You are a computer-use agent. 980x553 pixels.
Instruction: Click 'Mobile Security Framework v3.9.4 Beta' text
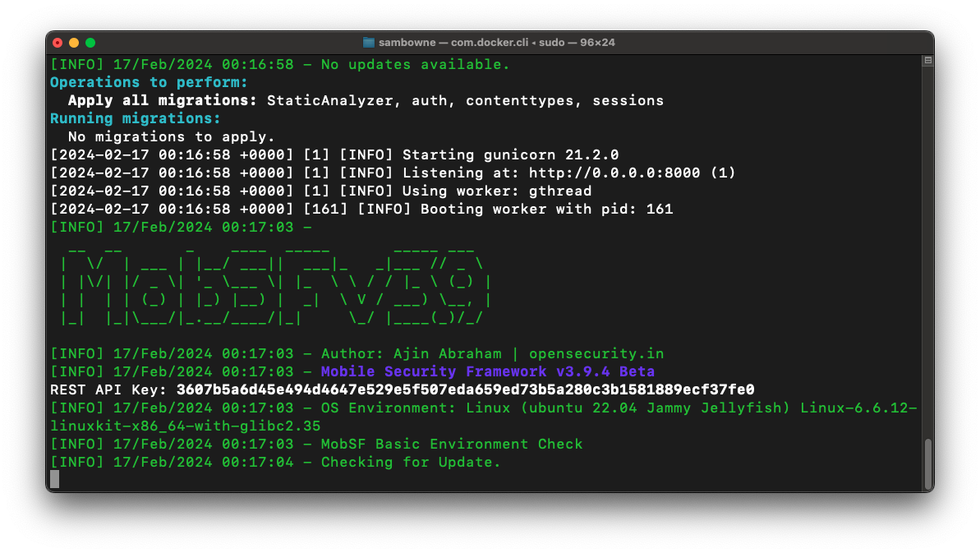487,371
